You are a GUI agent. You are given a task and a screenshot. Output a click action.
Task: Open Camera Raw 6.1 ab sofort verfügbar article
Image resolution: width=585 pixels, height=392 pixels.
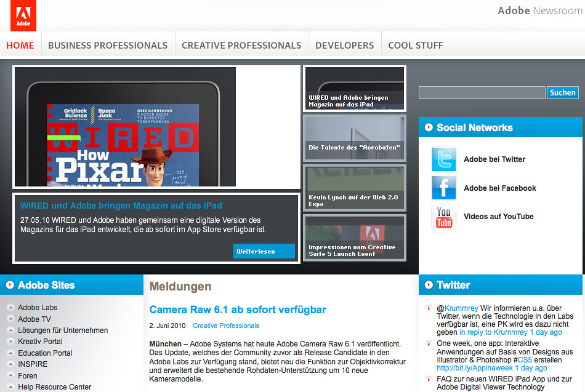click(x=238, y=310)
